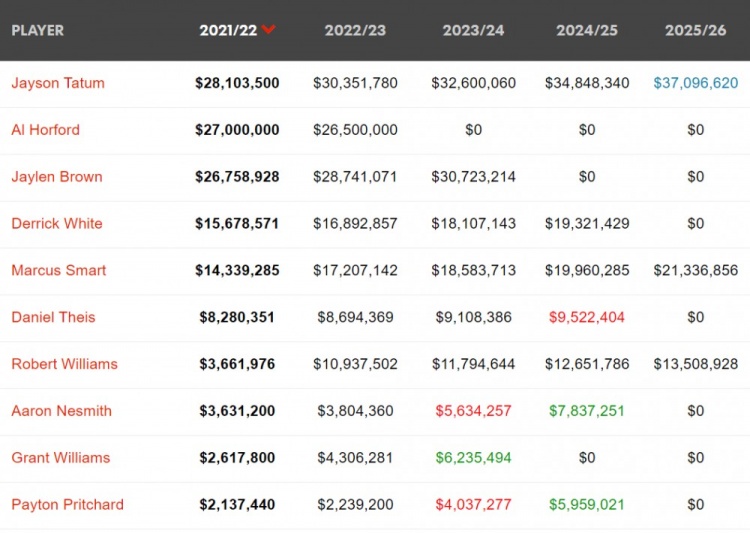
Task: Select Nesmith's $3,804,360 salary
Action: (x=355, y=411)
